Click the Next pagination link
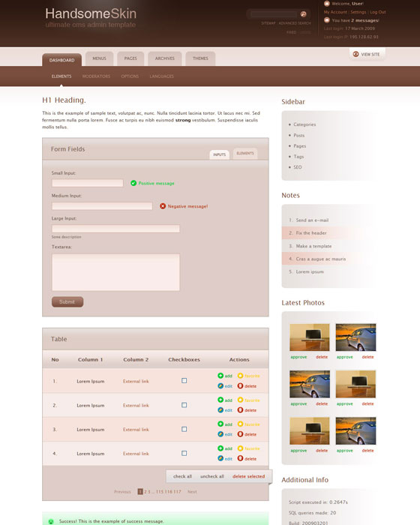420x525 pixels. point(192,491)
